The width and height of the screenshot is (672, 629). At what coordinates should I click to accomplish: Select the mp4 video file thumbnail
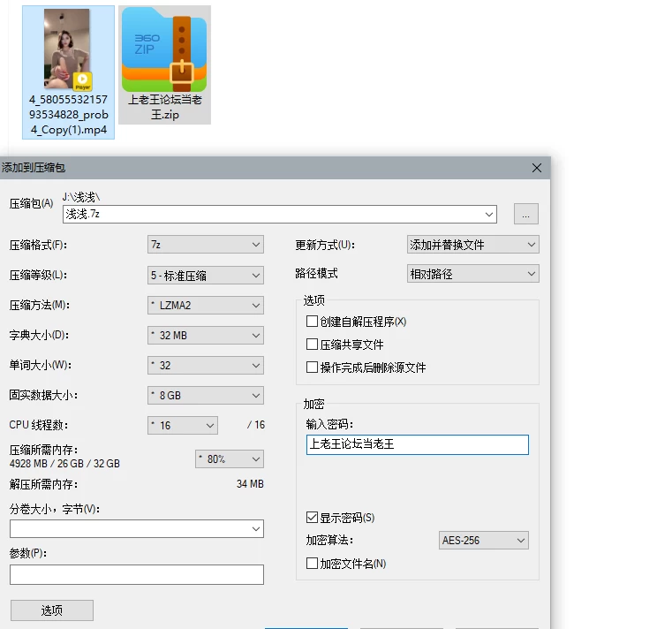68,49
